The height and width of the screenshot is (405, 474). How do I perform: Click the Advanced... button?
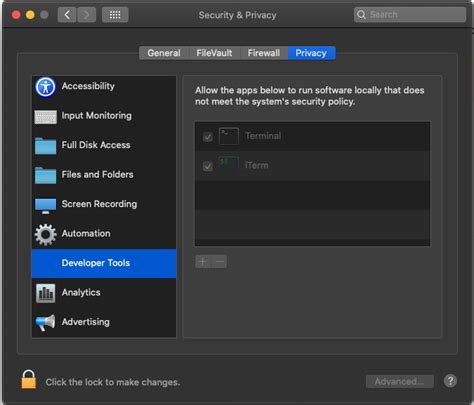click(x=400, y=381)
